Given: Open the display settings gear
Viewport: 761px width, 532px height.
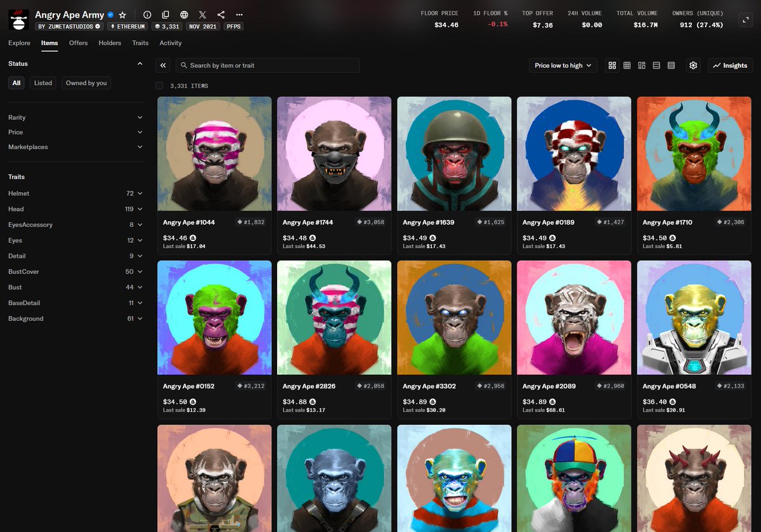Looking at the screenshot, I should [693, 65].
